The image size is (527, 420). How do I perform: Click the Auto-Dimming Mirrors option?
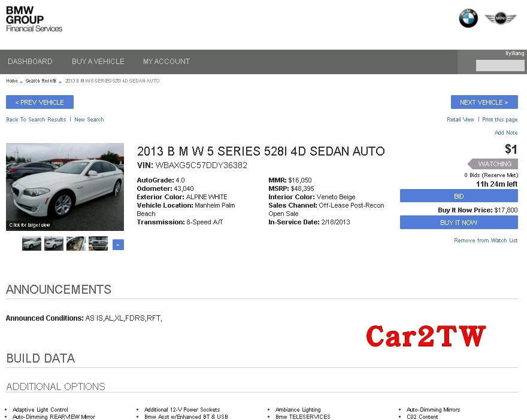(433, 410)
